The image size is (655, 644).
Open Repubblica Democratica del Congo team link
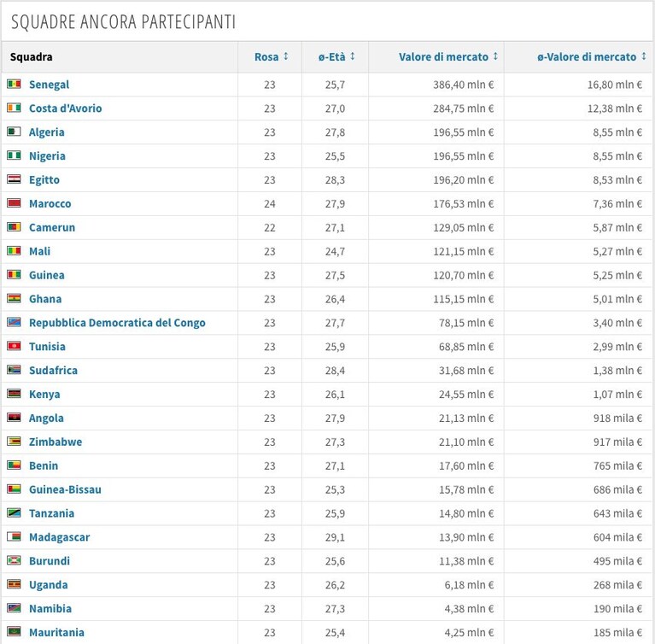point(117,323)
